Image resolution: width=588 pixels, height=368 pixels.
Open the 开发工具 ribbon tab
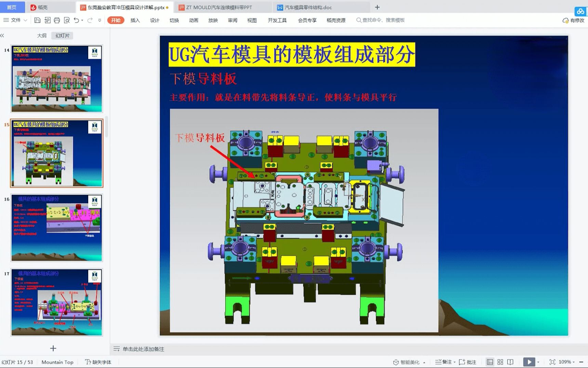(x=277, y=20)
